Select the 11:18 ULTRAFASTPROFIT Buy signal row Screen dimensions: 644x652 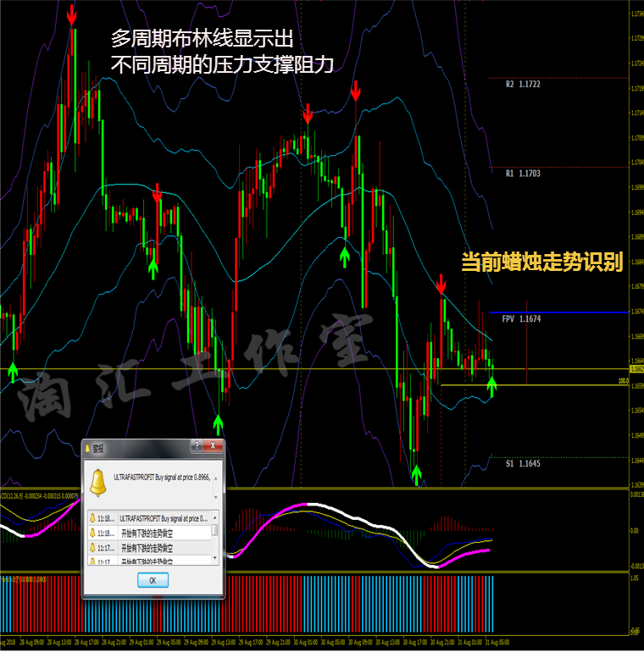(150, 518)
